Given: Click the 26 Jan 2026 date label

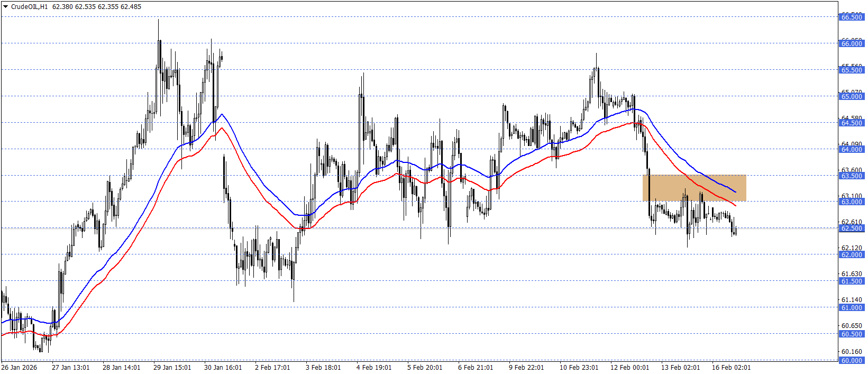Looking at the screenshot, I should coord(20,367).
